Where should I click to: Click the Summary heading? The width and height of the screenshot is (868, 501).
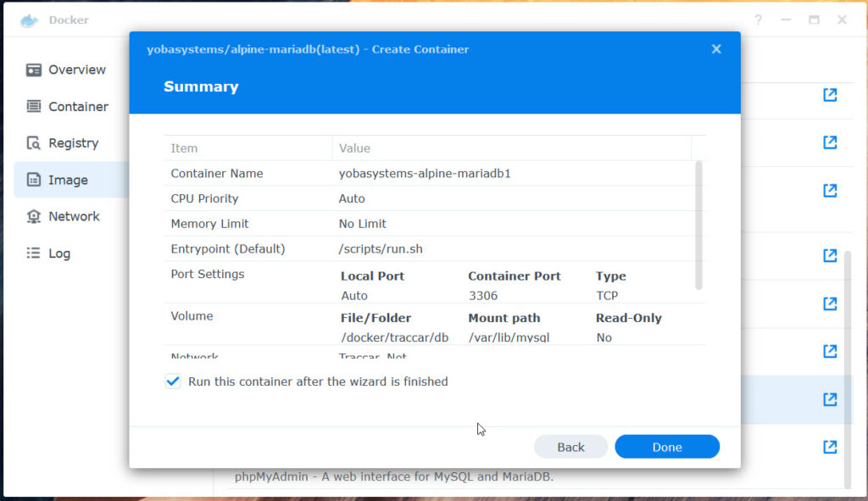(201, 86)
